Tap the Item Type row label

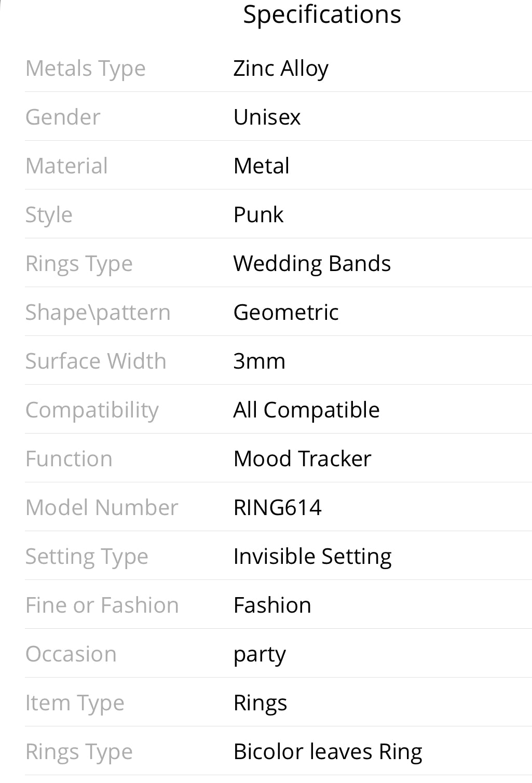click(x=75, y=704)
